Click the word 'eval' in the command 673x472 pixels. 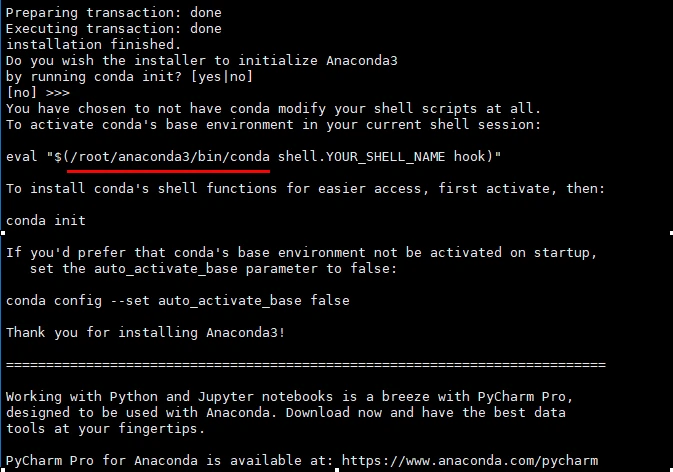[x=22, y=157]
